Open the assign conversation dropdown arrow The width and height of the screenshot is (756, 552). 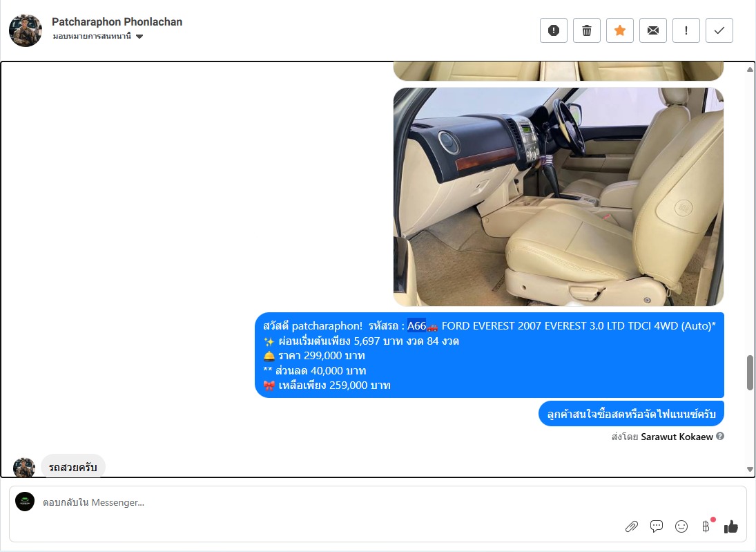point(139,36)
